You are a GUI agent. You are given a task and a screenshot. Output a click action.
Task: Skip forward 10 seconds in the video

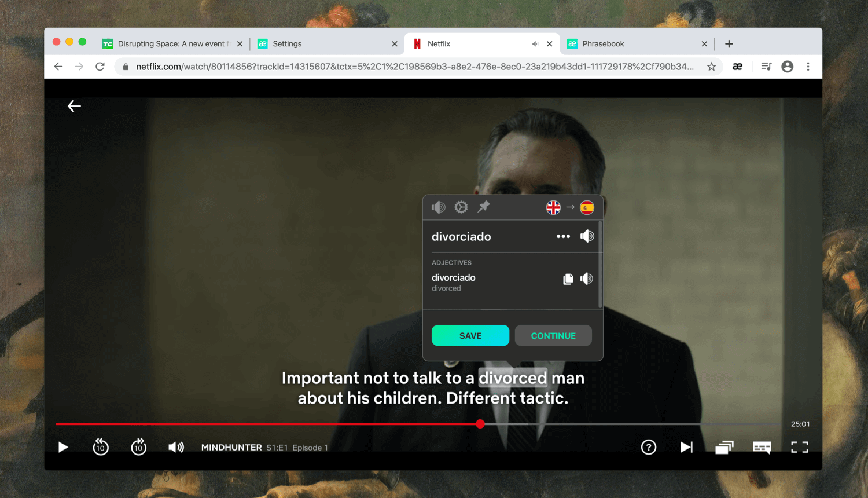point(139,447)
